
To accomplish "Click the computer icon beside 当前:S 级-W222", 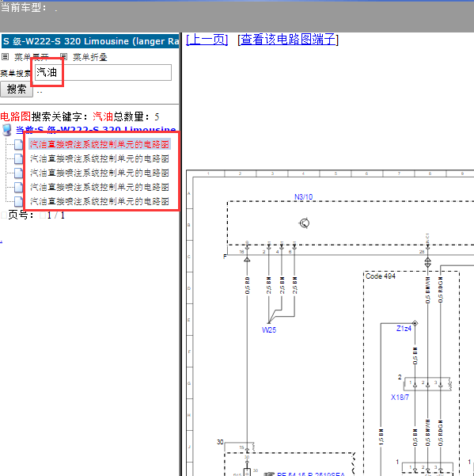I will 6,130.
